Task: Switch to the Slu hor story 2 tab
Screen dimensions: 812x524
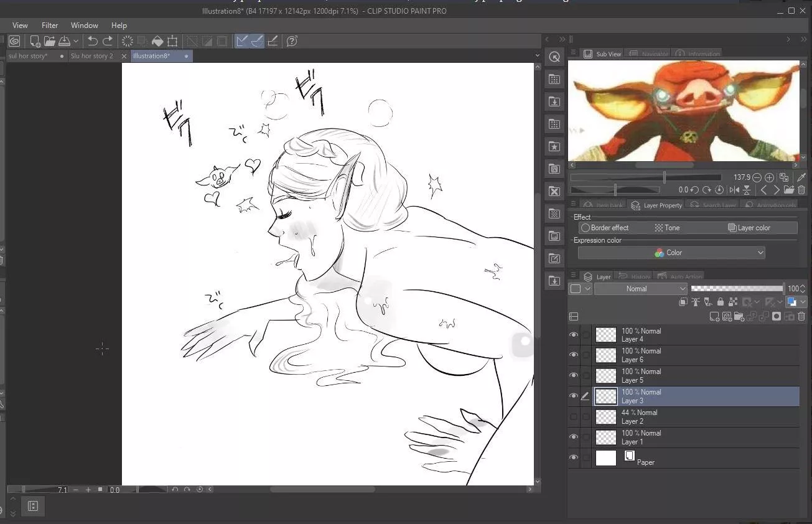Action: click(91, 55)
